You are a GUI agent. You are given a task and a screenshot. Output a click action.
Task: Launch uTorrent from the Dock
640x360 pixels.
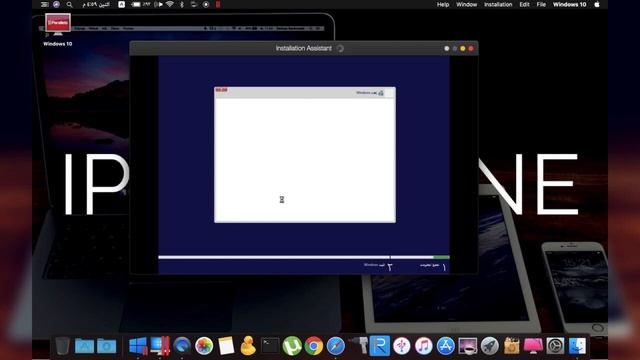click(292, 346)
